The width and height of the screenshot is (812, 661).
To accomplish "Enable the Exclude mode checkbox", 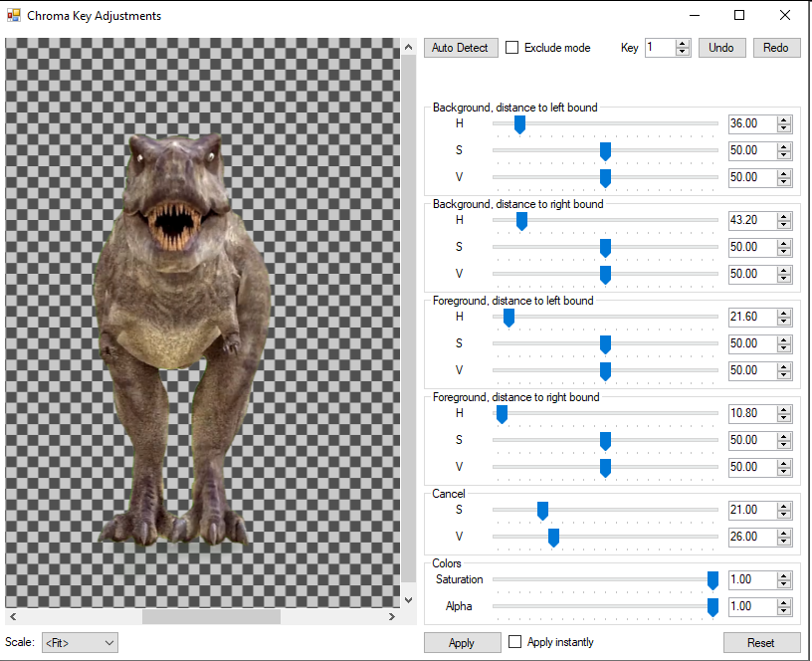I will 512,48.
